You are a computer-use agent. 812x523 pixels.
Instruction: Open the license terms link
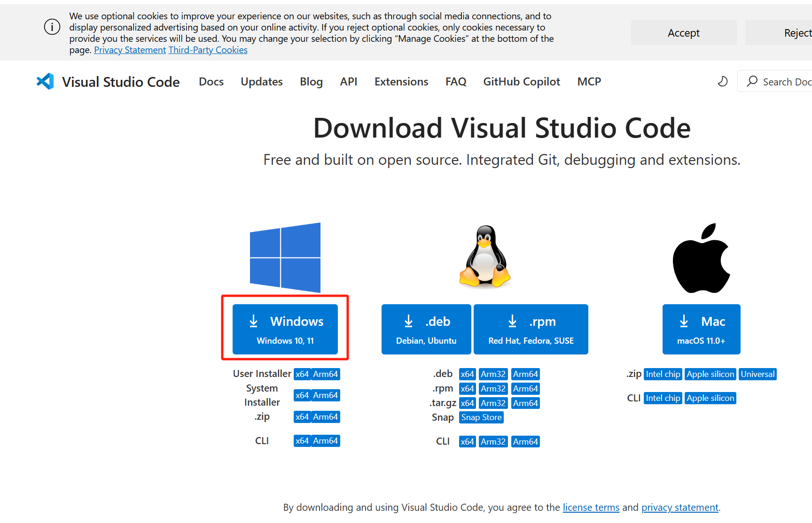pyautogui.click(x=591, y=508)
